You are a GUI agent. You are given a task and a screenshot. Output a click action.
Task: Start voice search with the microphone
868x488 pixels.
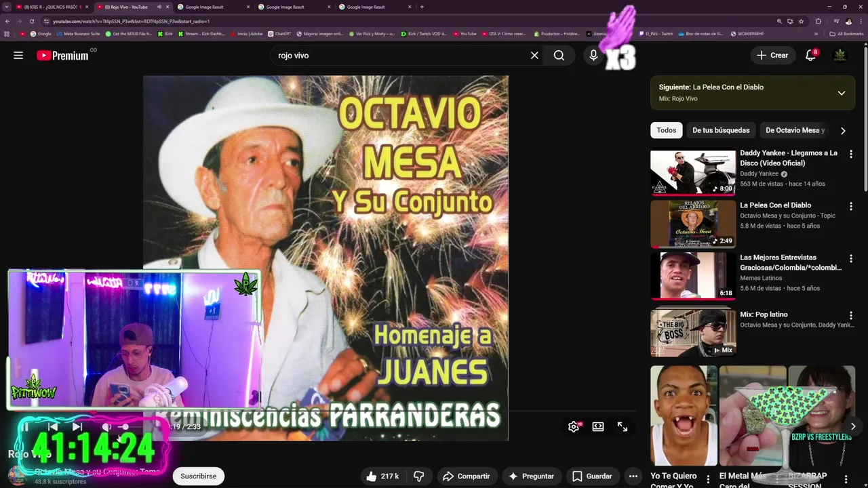(x=593, y=56)
